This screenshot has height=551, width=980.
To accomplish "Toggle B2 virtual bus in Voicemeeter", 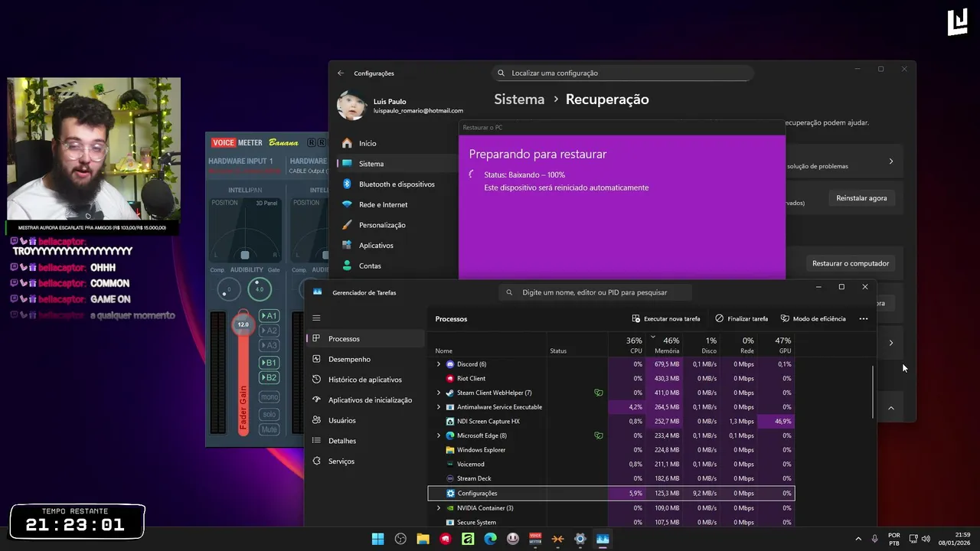I will (x=269, y=377).
